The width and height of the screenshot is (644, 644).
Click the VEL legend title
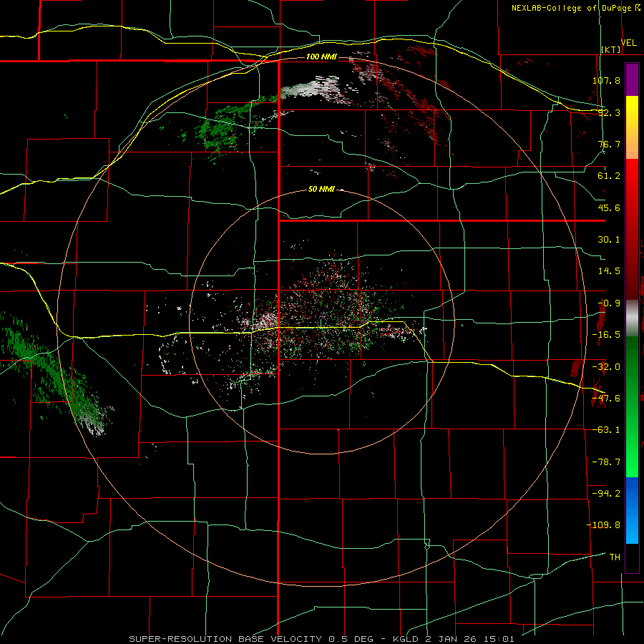click(628, 43)
